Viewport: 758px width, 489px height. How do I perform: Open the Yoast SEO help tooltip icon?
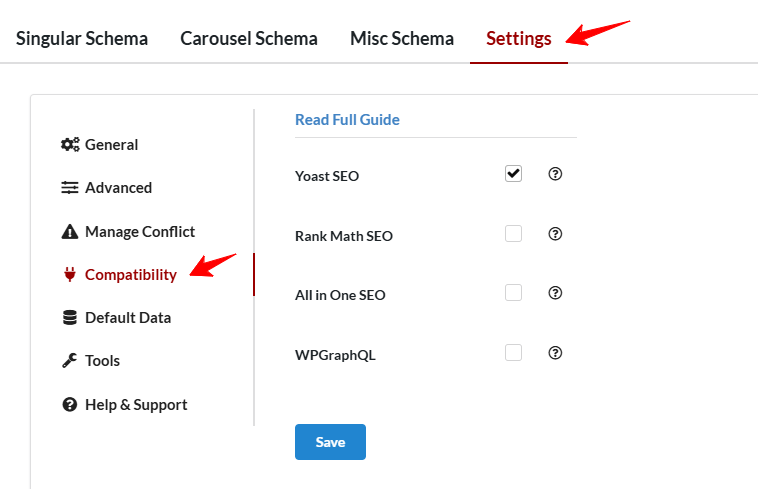click(x=556, y=174)
